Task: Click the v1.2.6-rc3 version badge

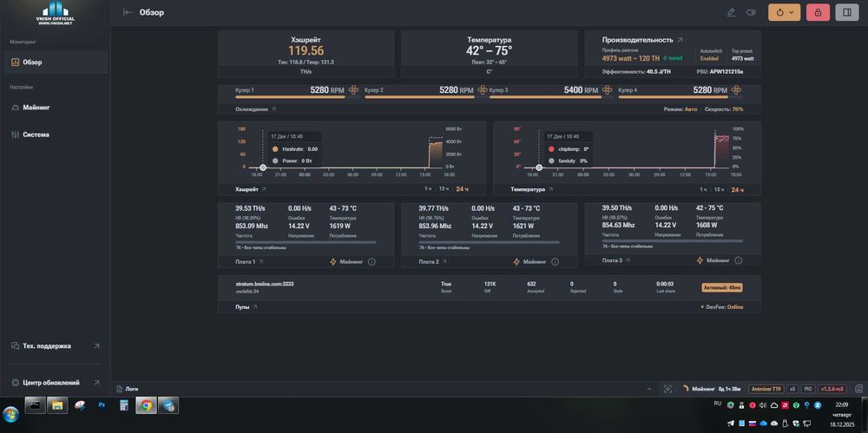Action: 832,389
